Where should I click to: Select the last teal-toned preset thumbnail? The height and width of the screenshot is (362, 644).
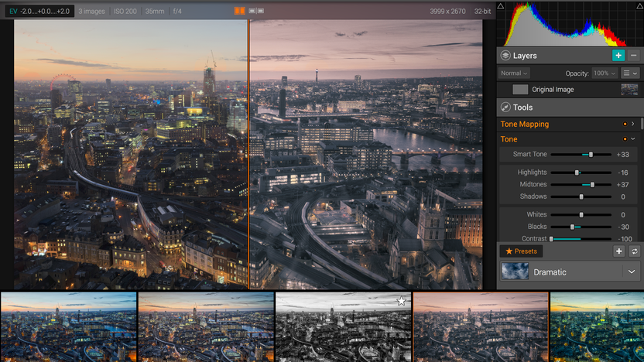coord(598,327)
